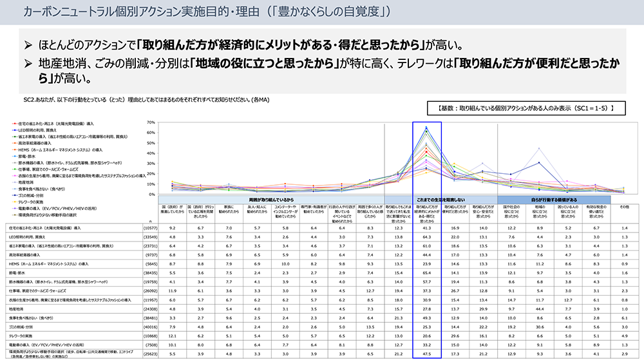The image size is (644, 364).
Task: Click table row label LED照明の利用、買換え
Action: point(26,237)
